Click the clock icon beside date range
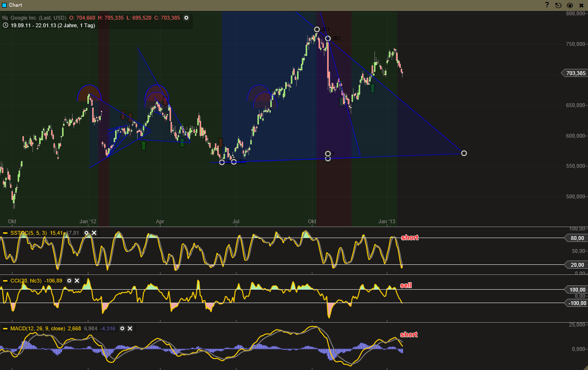The width and height of the screenshot is (588, 370). point(5,25)
